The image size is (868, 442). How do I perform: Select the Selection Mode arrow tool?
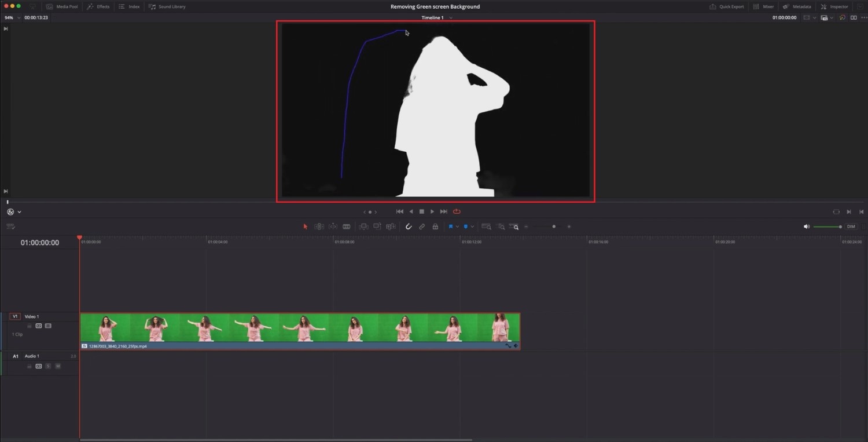[x=306, y=227]
